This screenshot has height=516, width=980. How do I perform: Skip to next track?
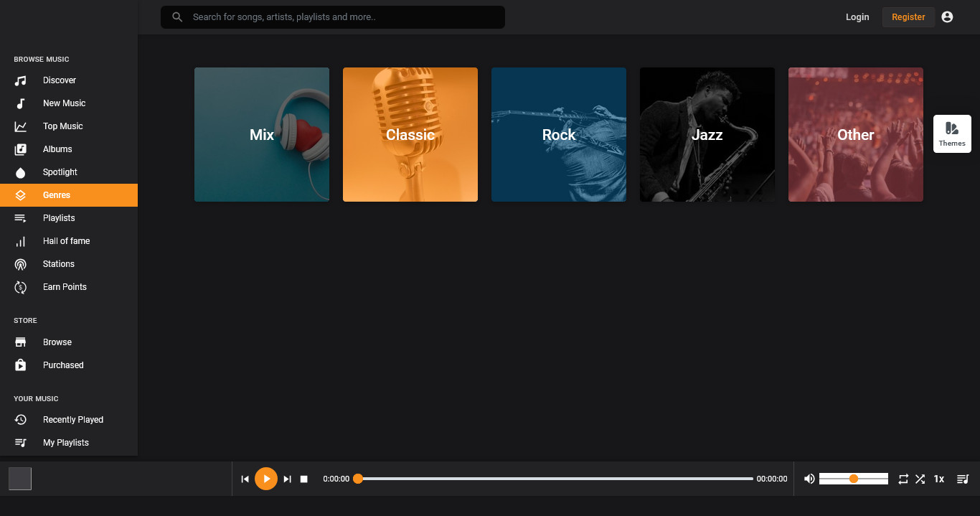tap(287, 479)
